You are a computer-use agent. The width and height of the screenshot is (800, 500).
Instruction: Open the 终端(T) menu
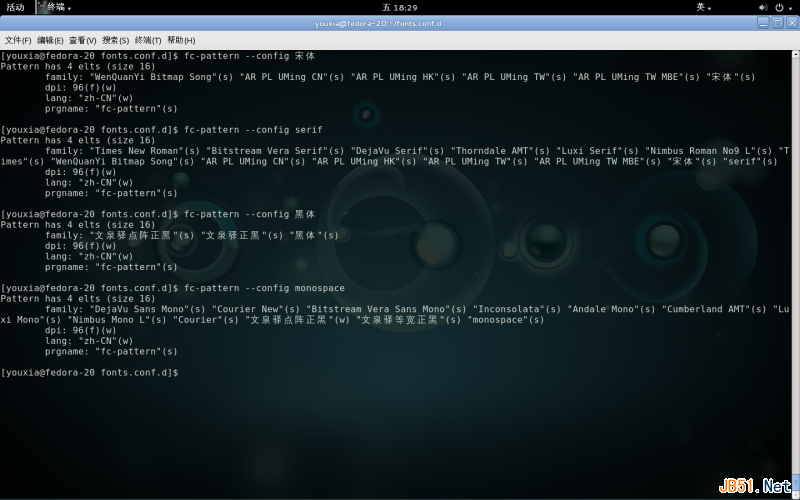[148, 40]
